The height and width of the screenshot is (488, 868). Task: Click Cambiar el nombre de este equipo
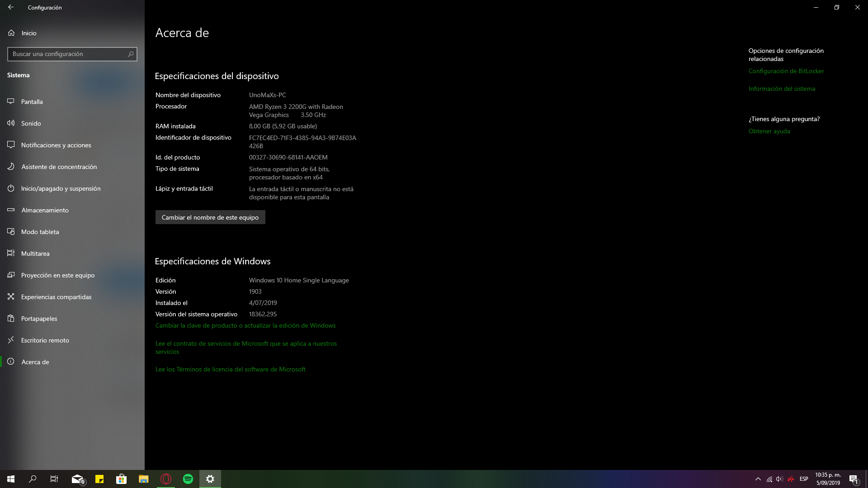210,217
